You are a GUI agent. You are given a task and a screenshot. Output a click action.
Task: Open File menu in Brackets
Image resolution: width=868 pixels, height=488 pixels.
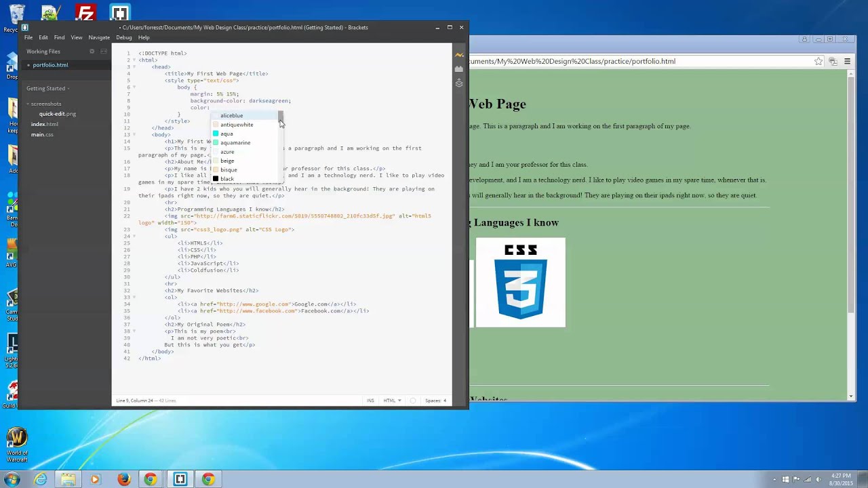pos(28,37)
